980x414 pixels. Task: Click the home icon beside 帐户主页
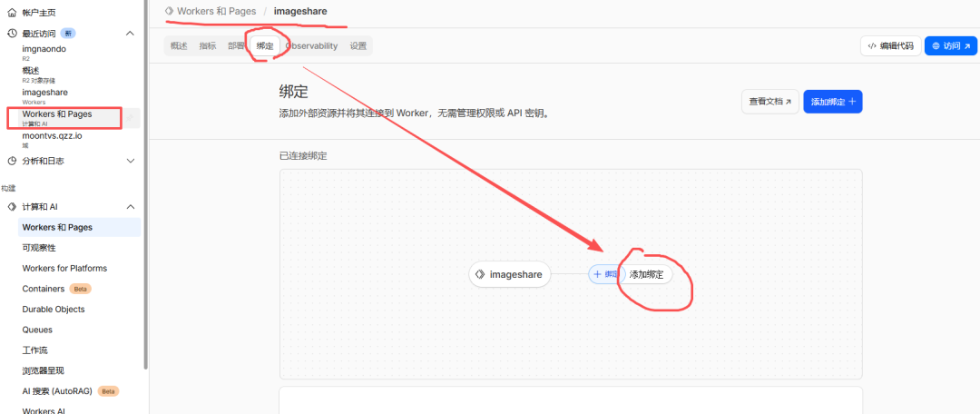(x=12, y=14)
